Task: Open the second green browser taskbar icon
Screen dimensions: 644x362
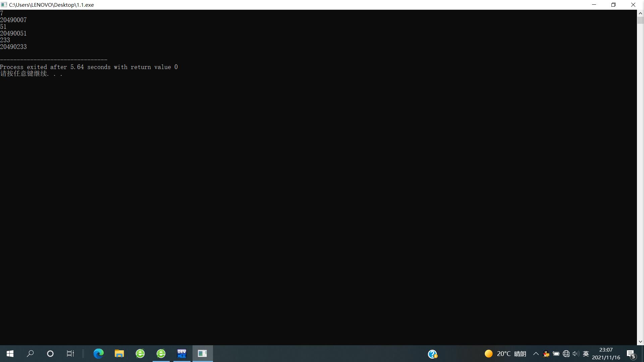Action: click(x=161, y=354)
